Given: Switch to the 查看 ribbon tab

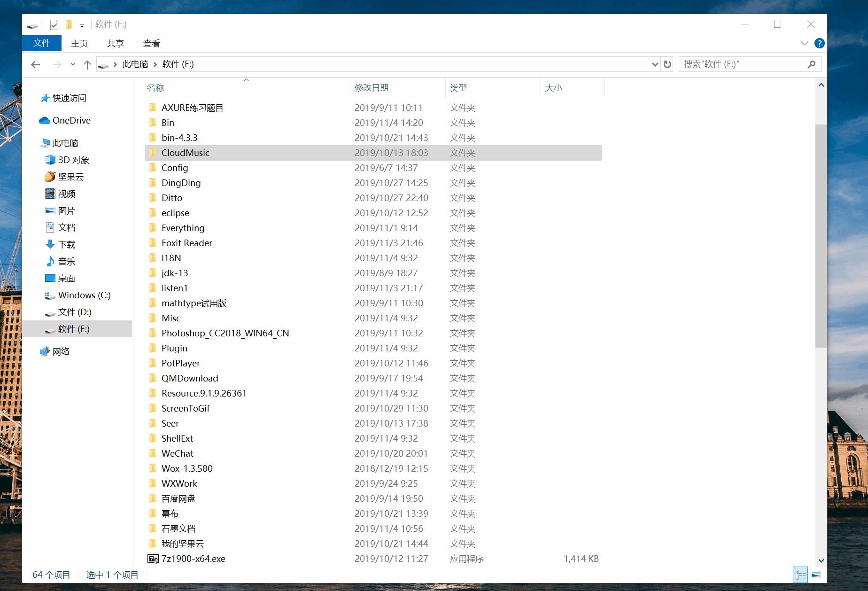Looking at the screenshot, I should 151,43.
